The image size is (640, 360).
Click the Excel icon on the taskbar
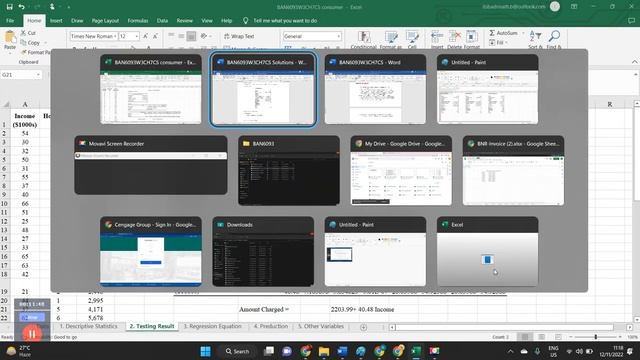[416, 351]
